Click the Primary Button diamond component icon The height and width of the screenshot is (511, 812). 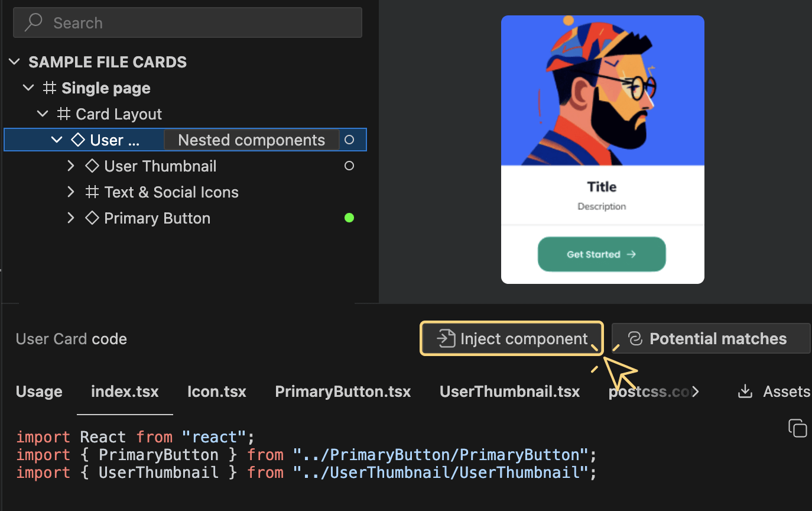coord(92,218)
